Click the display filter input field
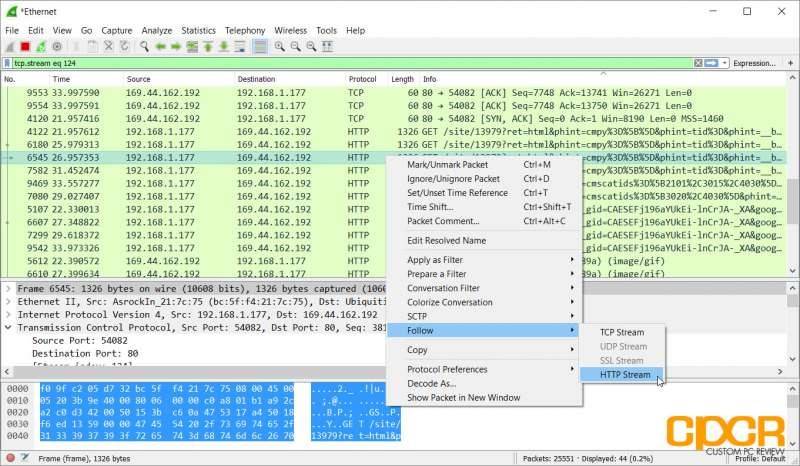 click(352, 63)
